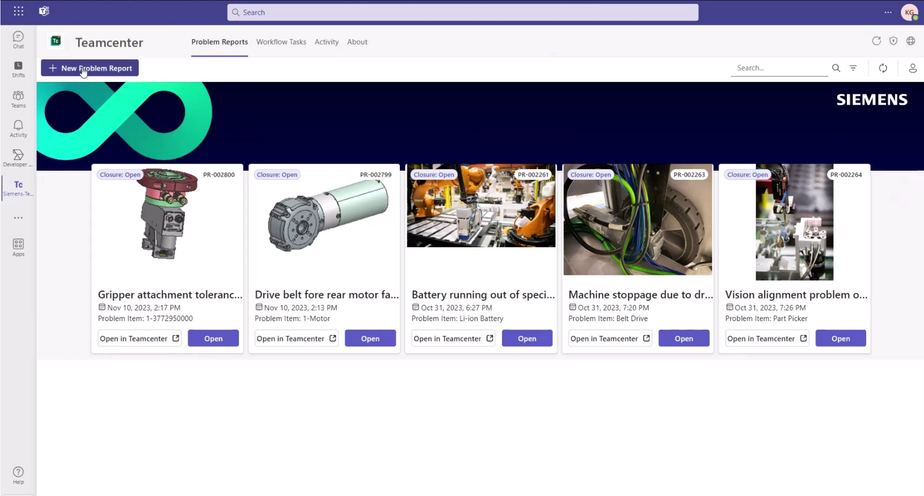Switch to the Activity tab
The height and width of the screenshot is (496, 924).
(x=326, y=42)
